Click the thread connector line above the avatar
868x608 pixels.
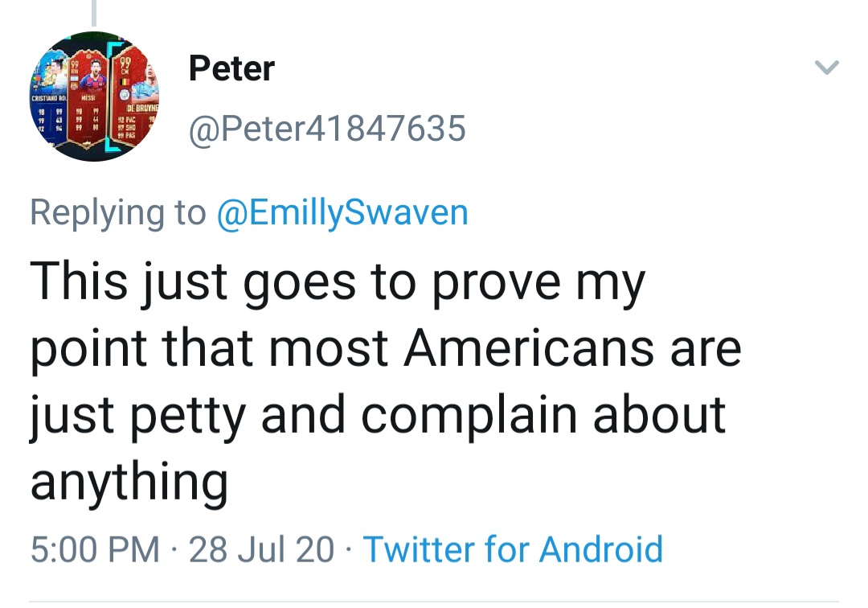pos(94,13)
